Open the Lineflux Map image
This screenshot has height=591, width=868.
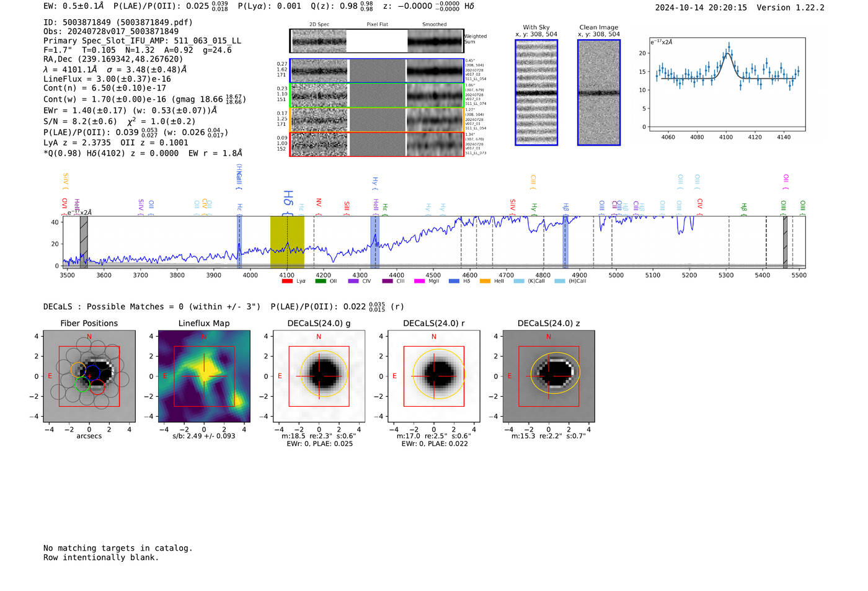pyautogui.click(x=204, y=376)
